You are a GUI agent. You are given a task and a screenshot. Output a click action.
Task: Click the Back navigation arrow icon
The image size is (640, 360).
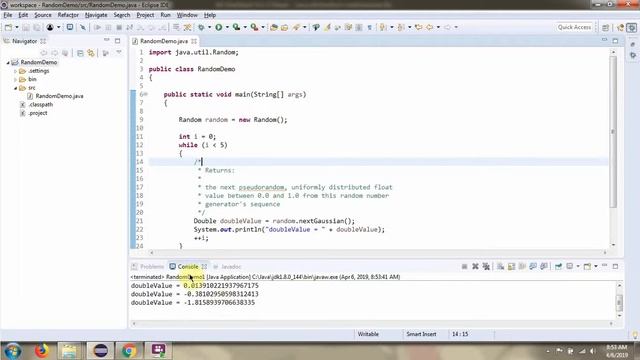pos(429,27)
